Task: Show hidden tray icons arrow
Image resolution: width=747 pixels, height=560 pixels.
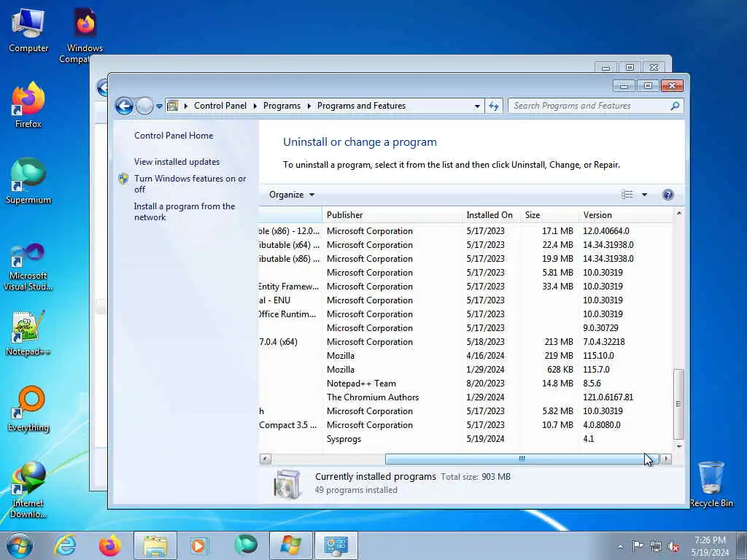Action: (x=620, y=547)
